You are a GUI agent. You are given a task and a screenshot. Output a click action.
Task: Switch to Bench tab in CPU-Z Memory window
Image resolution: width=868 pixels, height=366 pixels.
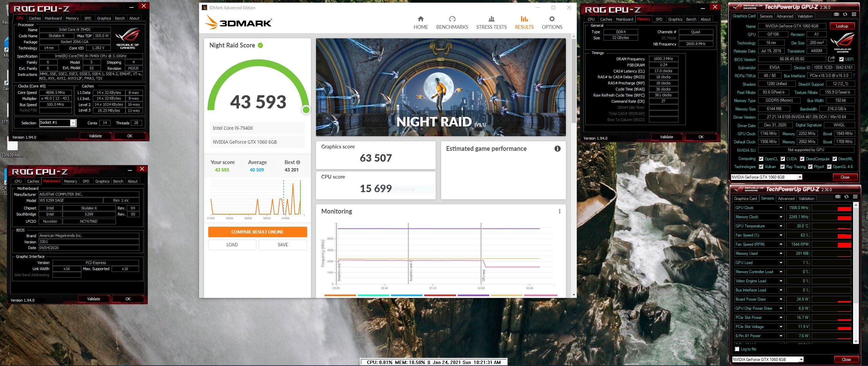(691, 19)
